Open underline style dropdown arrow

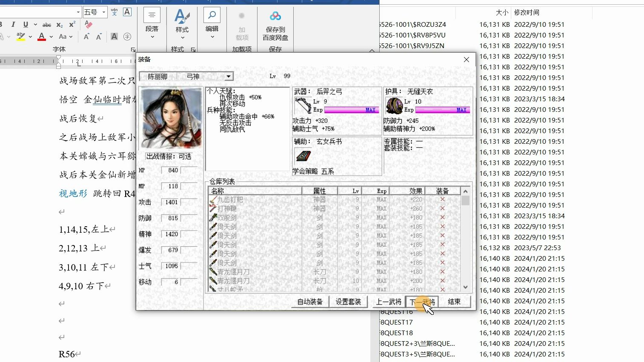pos(35,25)
